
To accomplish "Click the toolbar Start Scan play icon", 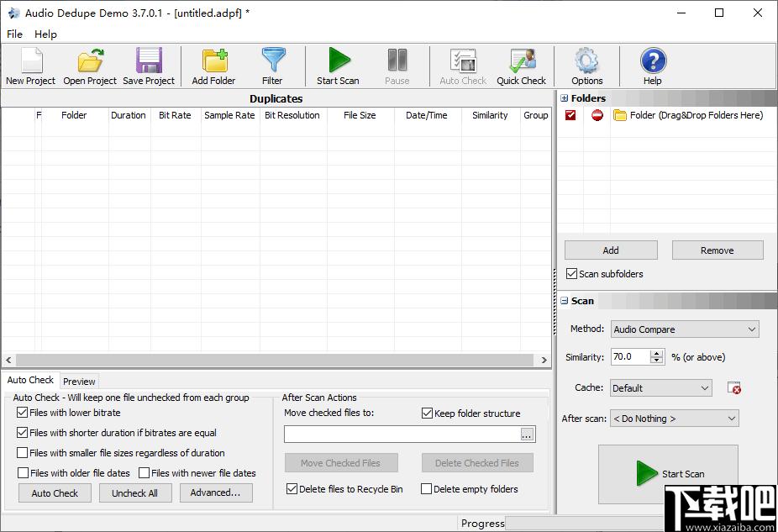I will [339, 60].
